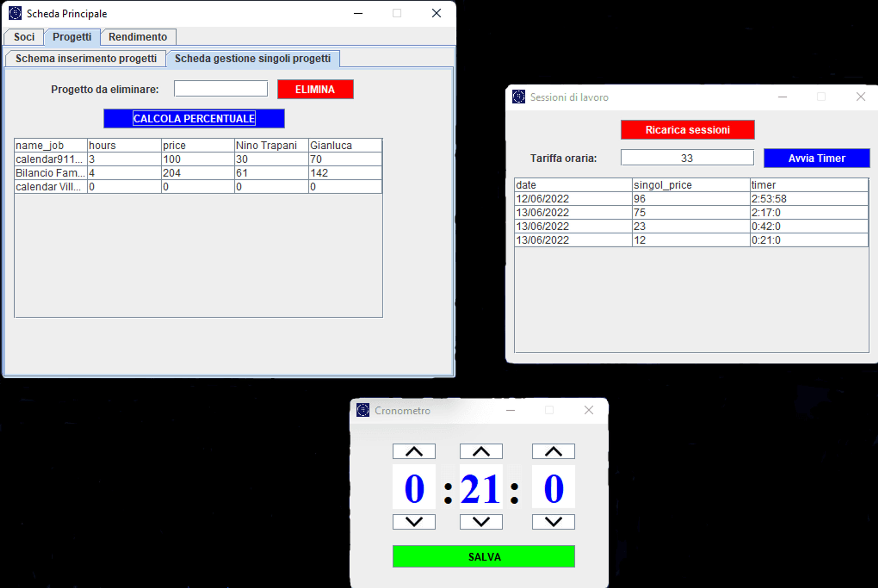Click the Nino Trapani column header
This screenshot has height=588, width=878.
pos(271,145)
